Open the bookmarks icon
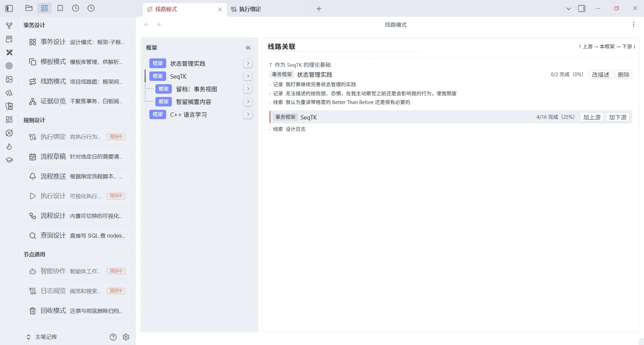The width and height of the screenshot is (644, 345). 60,8
